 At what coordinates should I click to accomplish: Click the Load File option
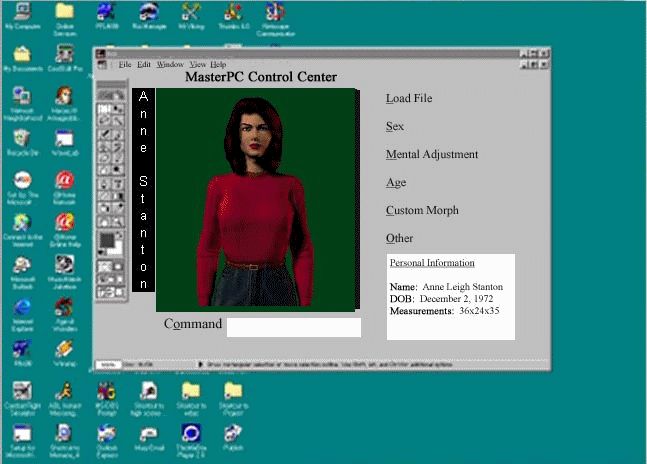(409, 98)
